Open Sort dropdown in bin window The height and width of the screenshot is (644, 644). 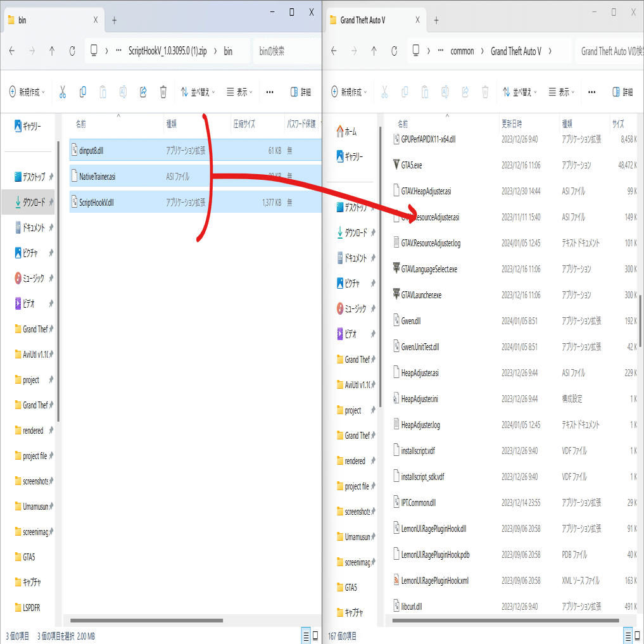[x=198, y=92]
